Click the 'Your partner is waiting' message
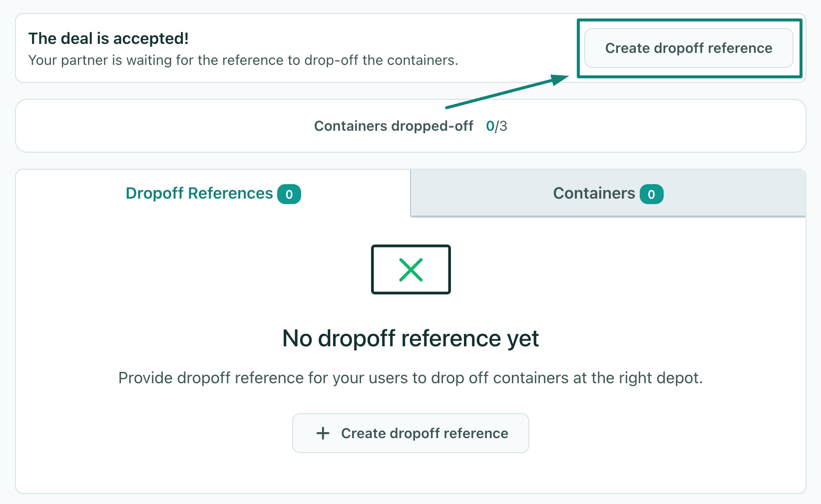Screen dimensions: 821x504 click(x=243, y=60)
